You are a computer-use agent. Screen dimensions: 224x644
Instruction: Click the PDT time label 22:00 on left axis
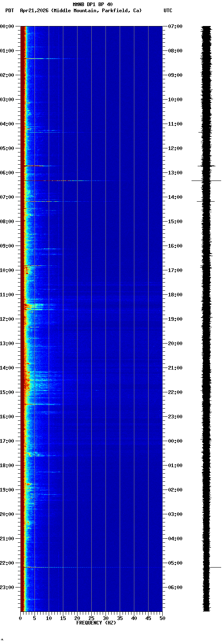coord(7,563)
